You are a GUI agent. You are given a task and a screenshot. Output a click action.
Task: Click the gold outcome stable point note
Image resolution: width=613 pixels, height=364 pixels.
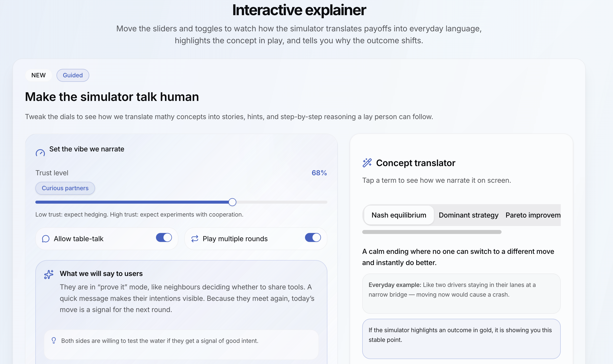click(x=461, y=338)
